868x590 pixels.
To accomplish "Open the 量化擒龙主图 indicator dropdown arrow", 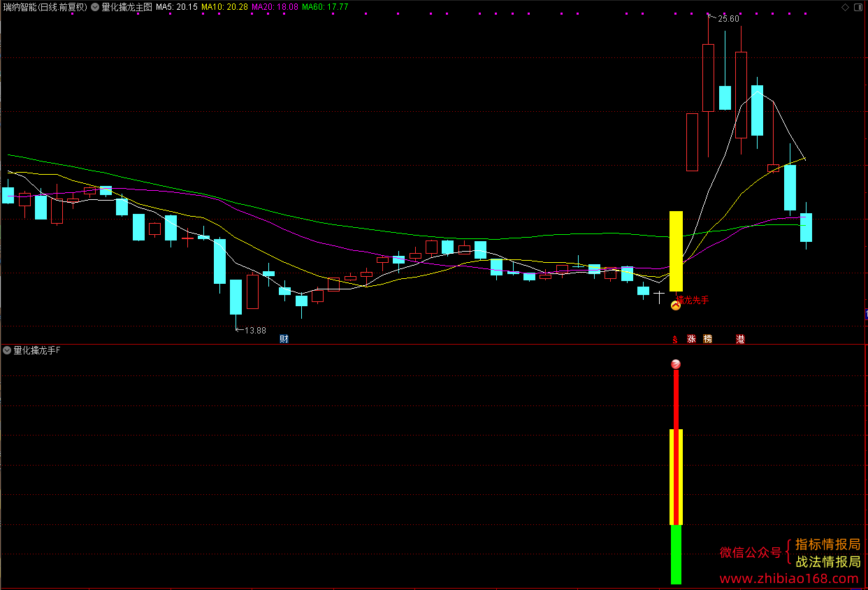I will (95, 7).
